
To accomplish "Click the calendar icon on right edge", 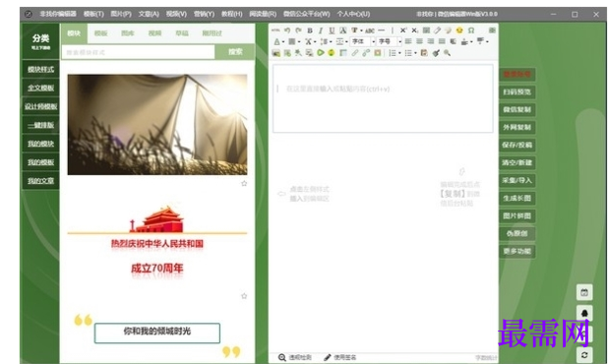I will 584,292.
